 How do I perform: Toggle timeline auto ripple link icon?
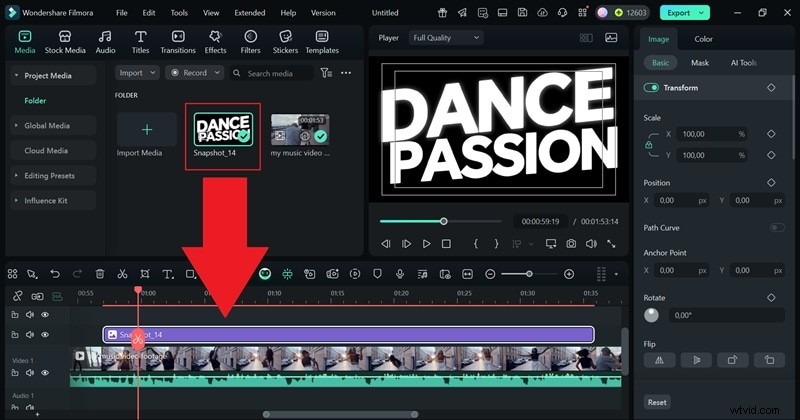tap(17, 296)
